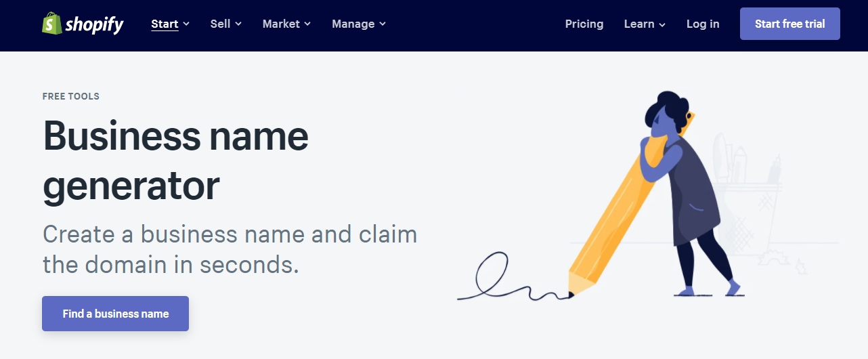
Task: Open the Learn menu
Action: click(x=639, y=24)
